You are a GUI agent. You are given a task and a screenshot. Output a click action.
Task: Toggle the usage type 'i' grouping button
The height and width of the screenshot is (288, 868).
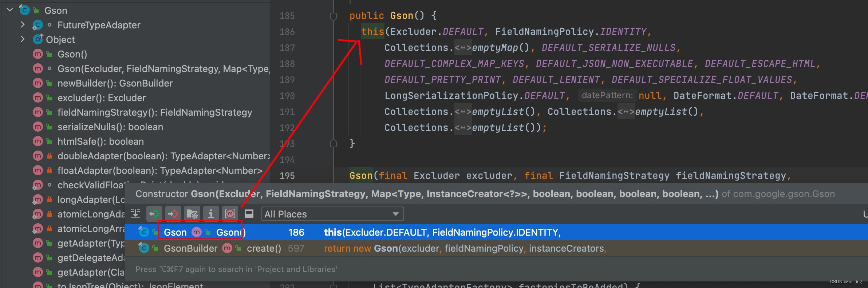coord(211,214)
